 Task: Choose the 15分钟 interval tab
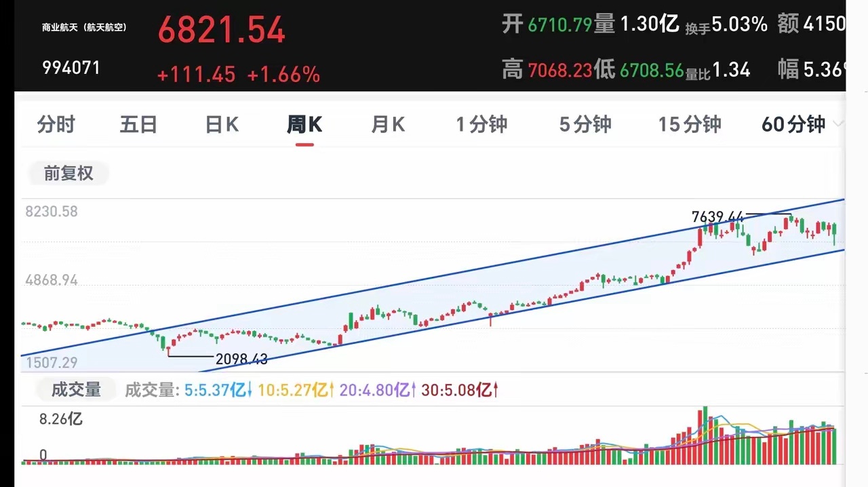[x=690, y=125]
